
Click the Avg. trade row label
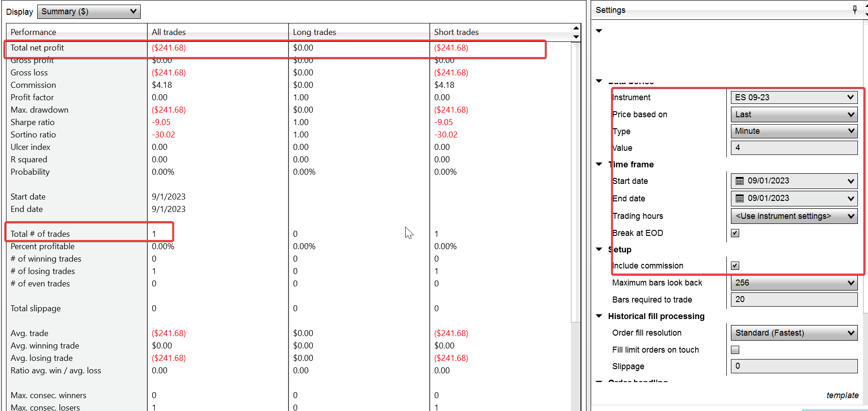(x=29, y=333)
